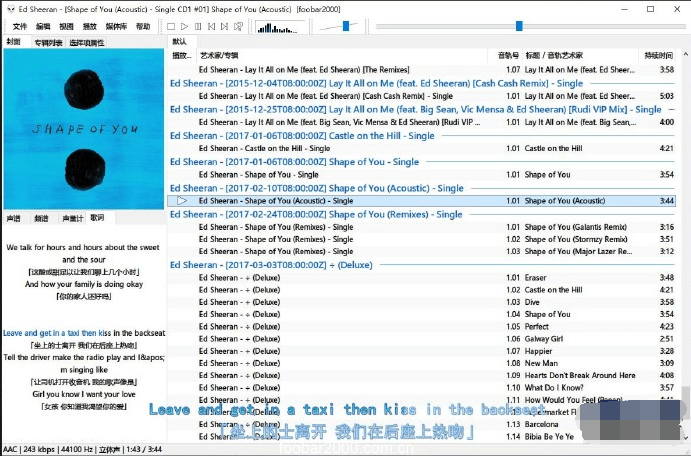The image size is (691, 456).
Task: Click the Play button in toolbar
Action: pos(184,26)
